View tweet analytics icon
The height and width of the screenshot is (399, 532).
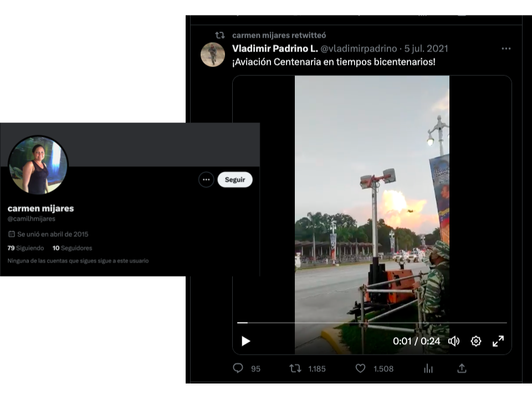pos(428,369)
